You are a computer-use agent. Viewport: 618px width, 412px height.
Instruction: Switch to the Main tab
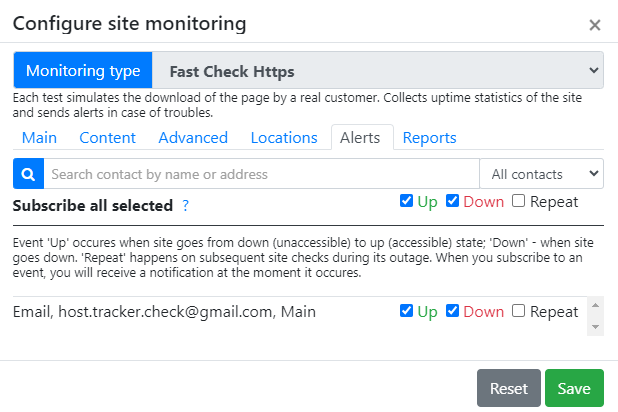(x=39, y=138)
